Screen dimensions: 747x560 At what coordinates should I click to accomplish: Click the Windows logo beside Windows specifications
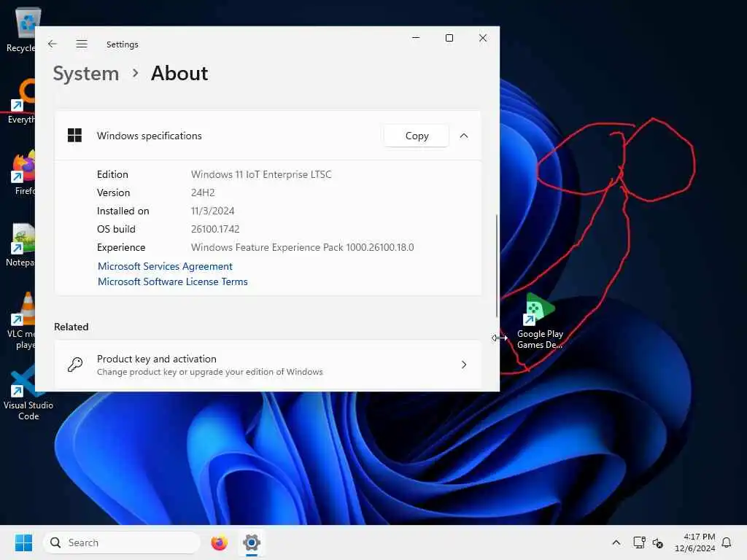75,135
